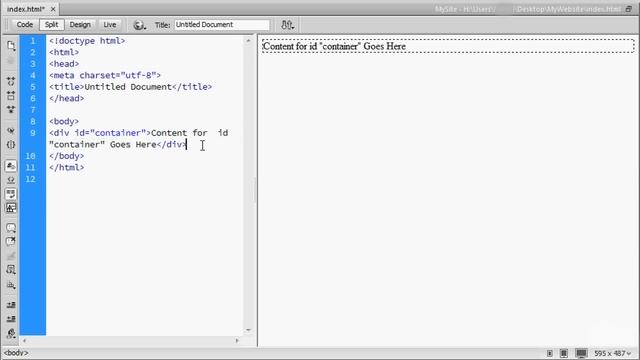Open Preview in Browser globe menu
Viewport: 640px width, 360px height.
139,25
